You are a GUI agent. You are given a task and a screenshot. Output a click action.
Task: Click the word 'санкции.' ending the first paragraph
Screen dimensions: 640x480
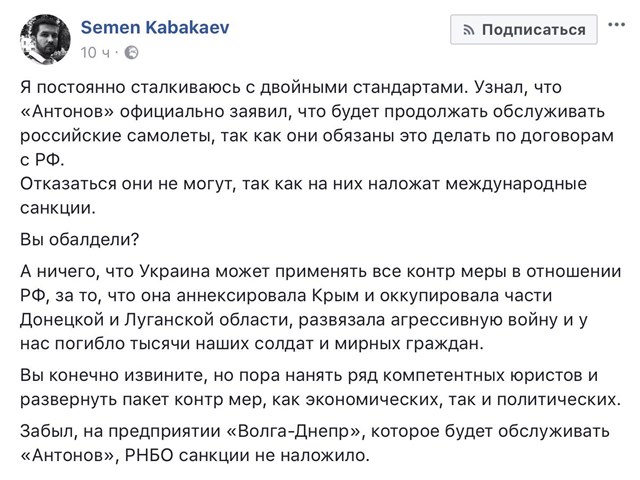click(58, 208)
